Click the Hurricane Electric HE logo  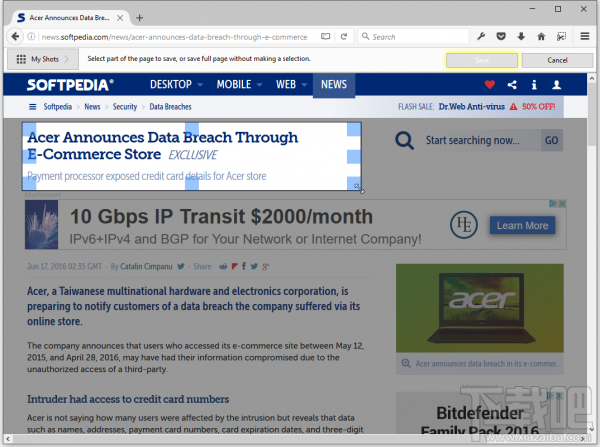(464, 225)
